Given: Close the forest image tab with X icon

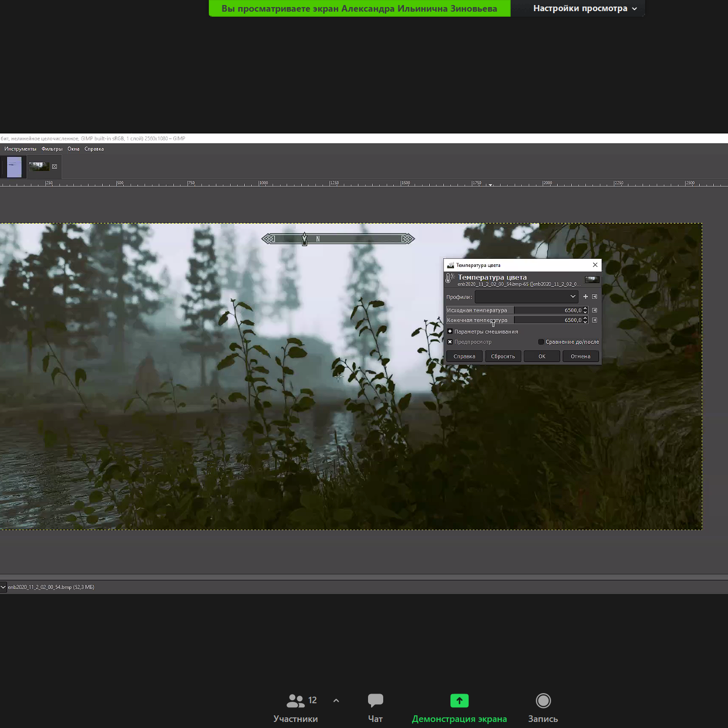Looking at the screenshot, I should pos(55,166).
